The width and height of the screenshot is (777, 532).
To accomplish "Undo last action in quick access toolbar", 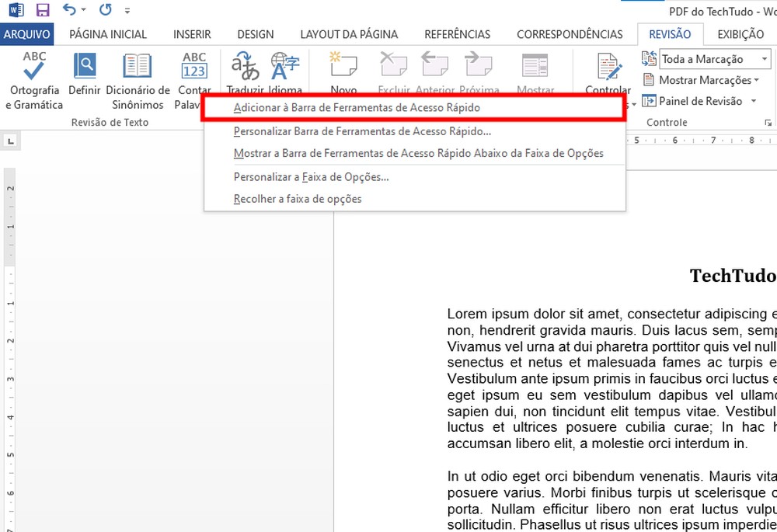I will tap(69, 9).
